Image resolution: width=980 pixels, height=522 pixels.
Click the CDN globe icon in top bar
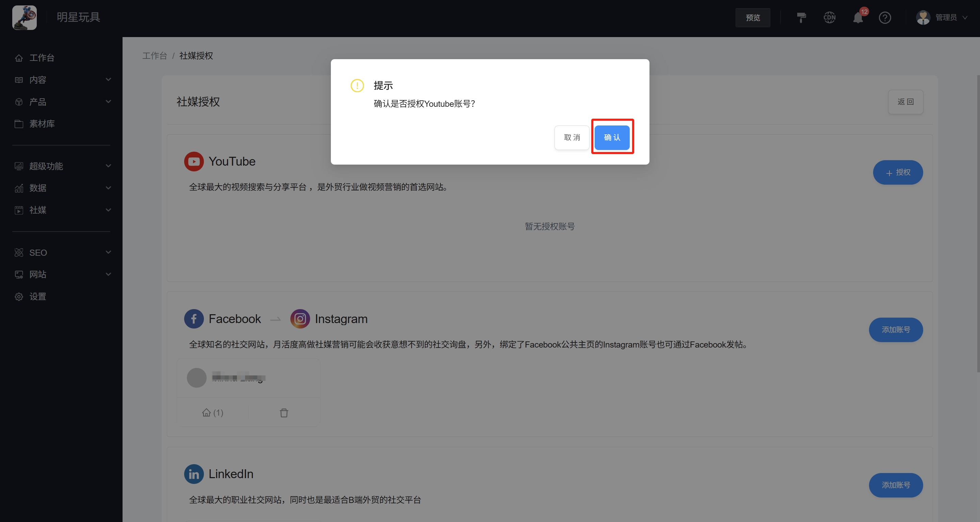pos(829,17)
